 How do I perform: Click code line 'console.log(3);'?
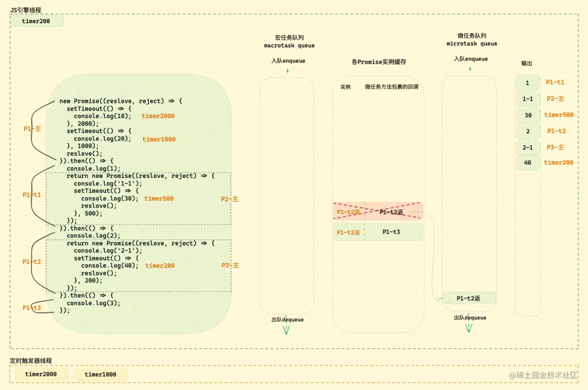tap(94, 303)
